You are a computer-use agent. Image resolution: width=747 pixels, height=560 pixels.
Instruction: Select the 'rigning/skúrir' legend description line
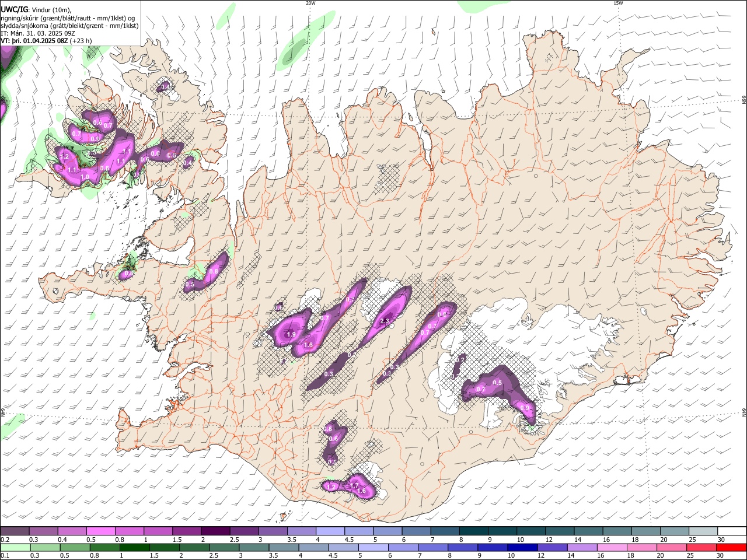coord(68,17)
